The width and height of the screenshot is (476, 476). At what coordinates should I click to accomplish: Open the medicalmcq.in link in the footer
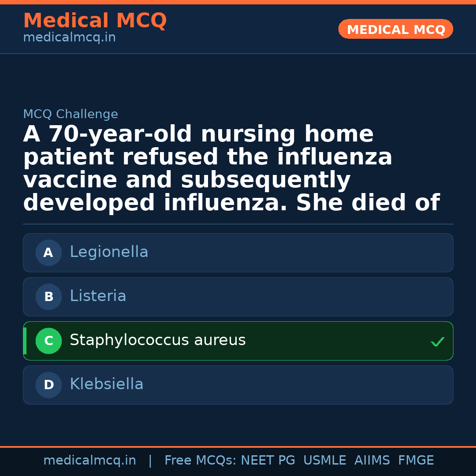point(89,461)
